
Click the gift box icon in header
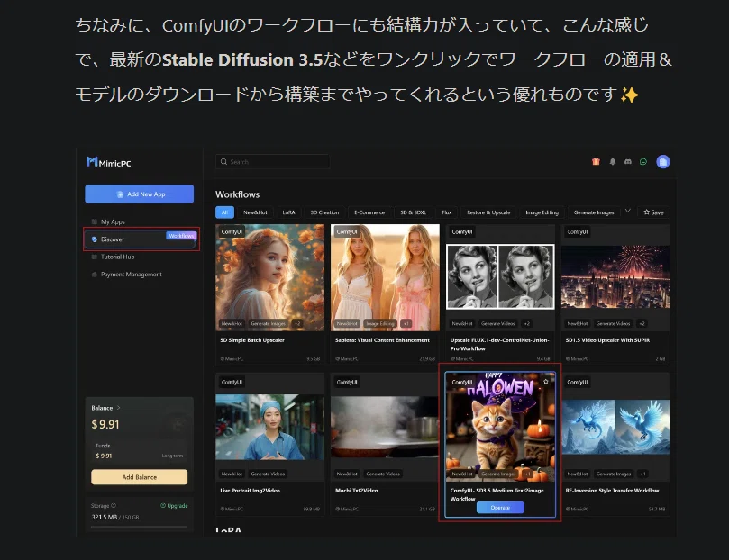coord(596,161)
